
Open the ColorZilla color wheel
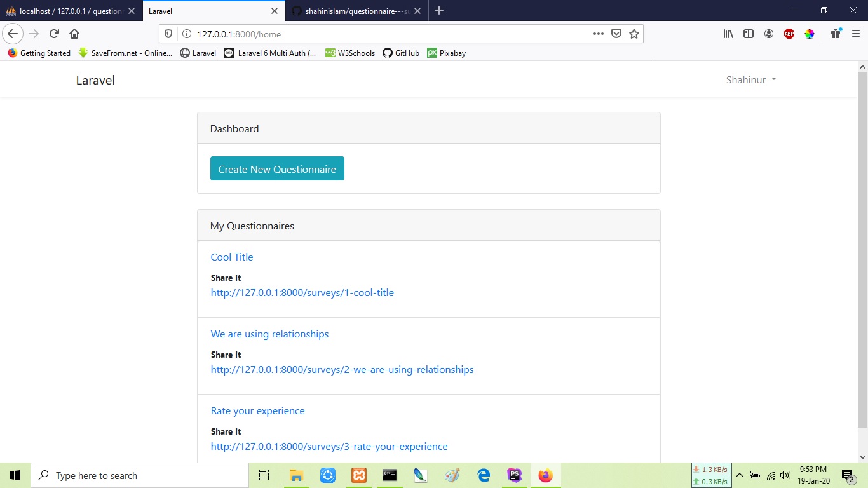tap(810, 34)
